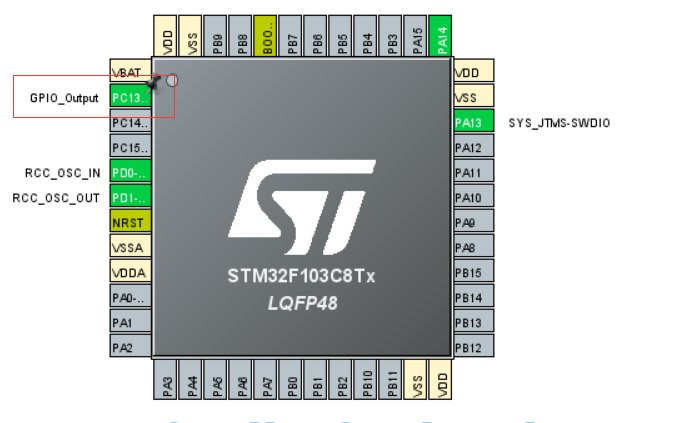Click the VBAT power pin

130,71
